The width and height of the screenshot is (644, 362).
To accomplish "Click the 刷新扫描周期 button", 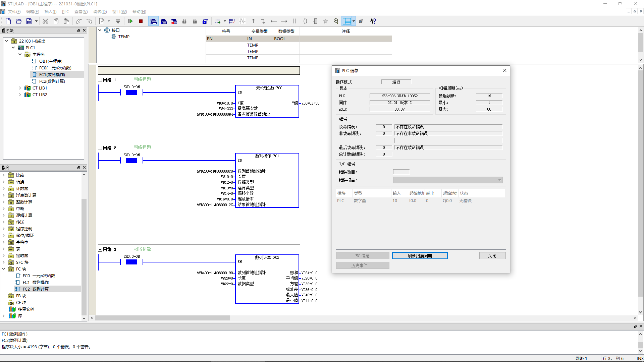I will pyautogui.click(x=420, y=256).
